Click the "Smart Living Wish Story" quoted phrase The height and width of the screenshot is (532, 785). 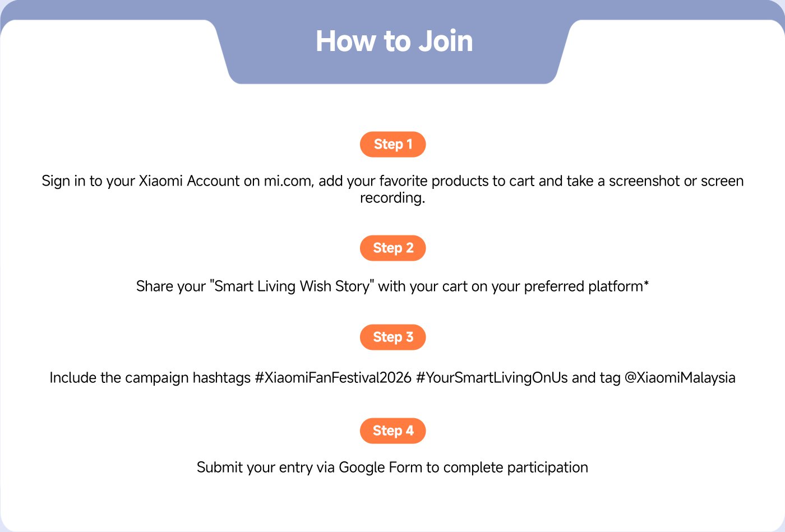point(292,286)
